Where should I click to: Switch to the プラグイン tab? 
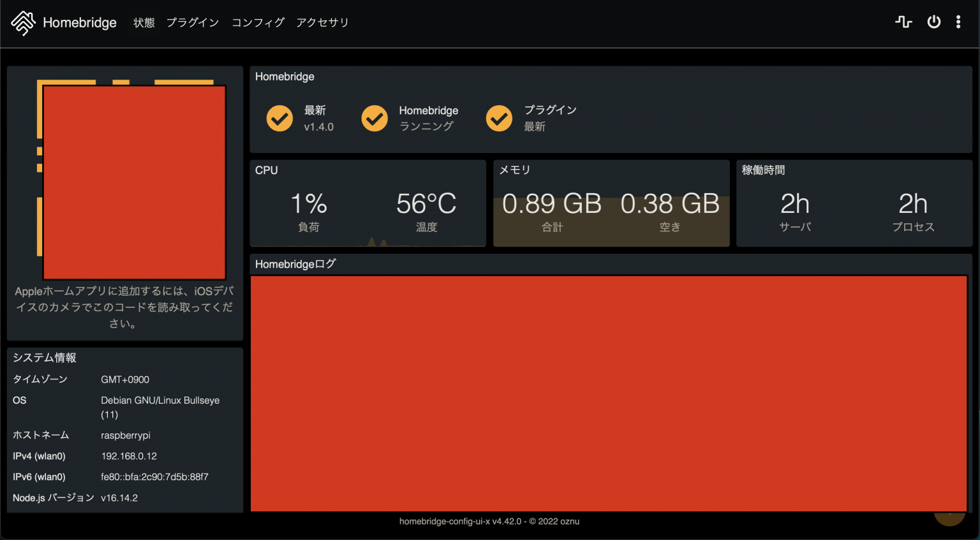click(x=192, y=22)
